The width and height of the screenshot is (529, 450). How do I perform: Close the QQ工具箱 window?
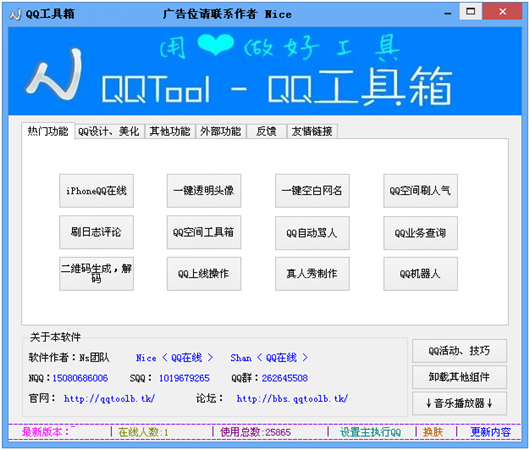tap(503, 12)
